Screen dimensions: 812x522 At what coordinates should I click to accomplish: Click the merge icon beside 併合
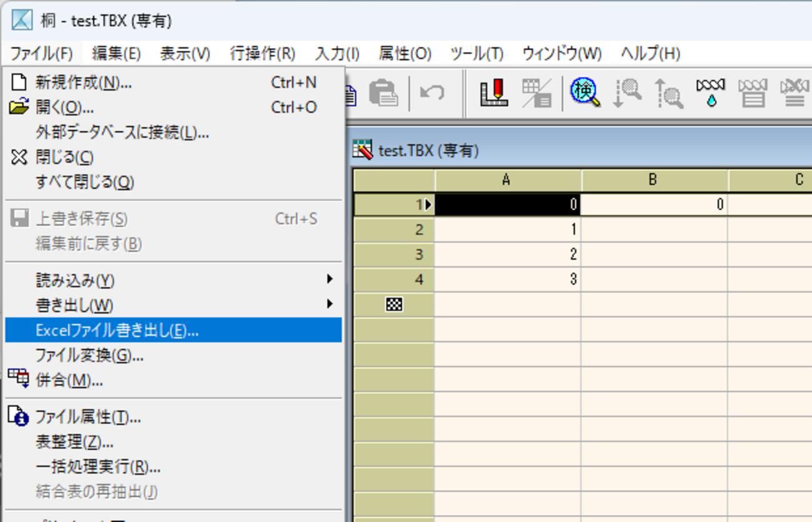tap(19, 378)
